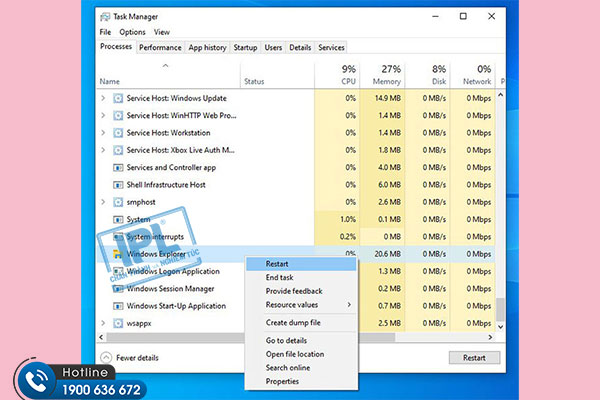
Task: Click the wsappx process icon
Action: pos(118,323)
